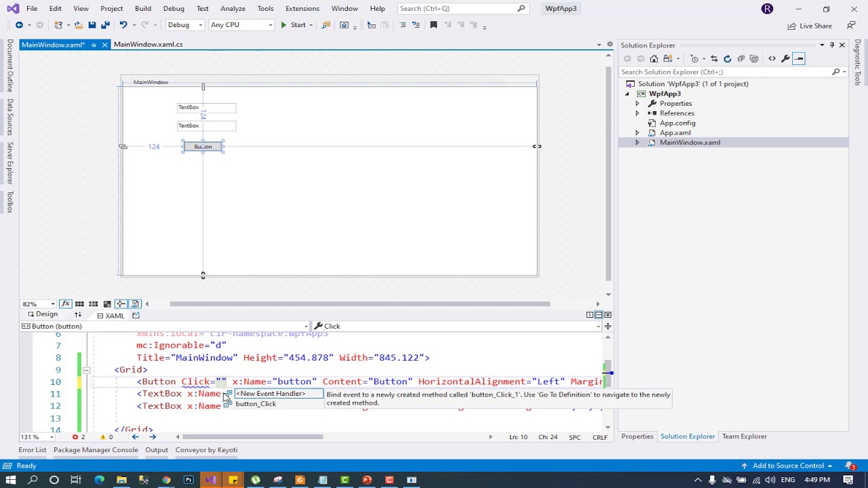Click Collapse All in Solution Explorer

point(741,59)
